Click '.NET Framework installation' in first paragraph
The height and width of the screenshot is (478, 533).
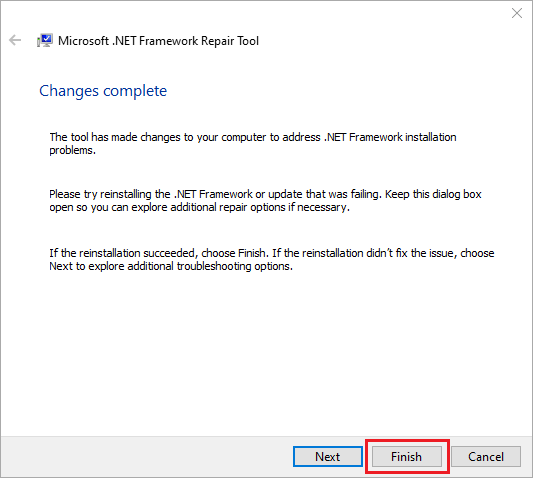click(390, 137)
